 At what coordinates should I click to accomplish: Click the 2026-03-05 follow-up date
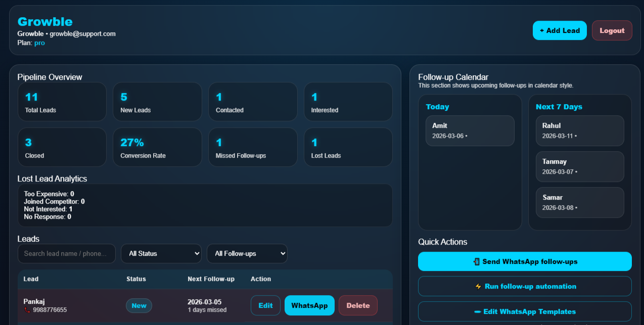[x=205, y=302]
